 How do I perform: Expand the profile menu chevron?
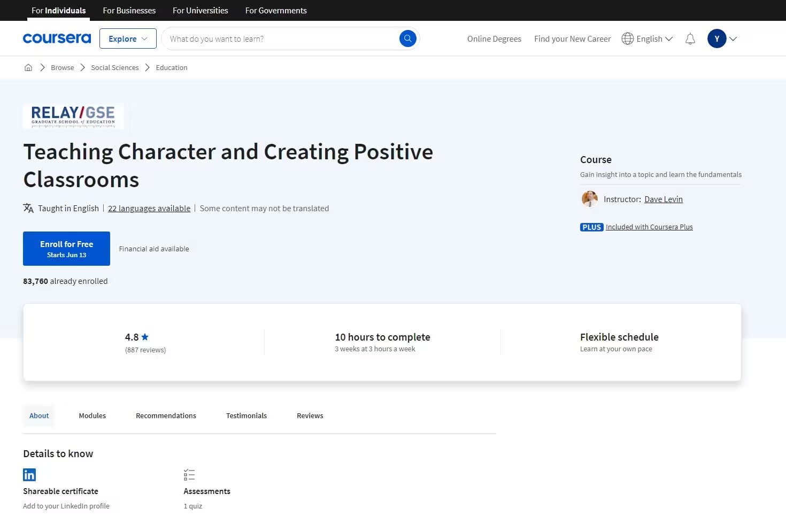[733, 38]
